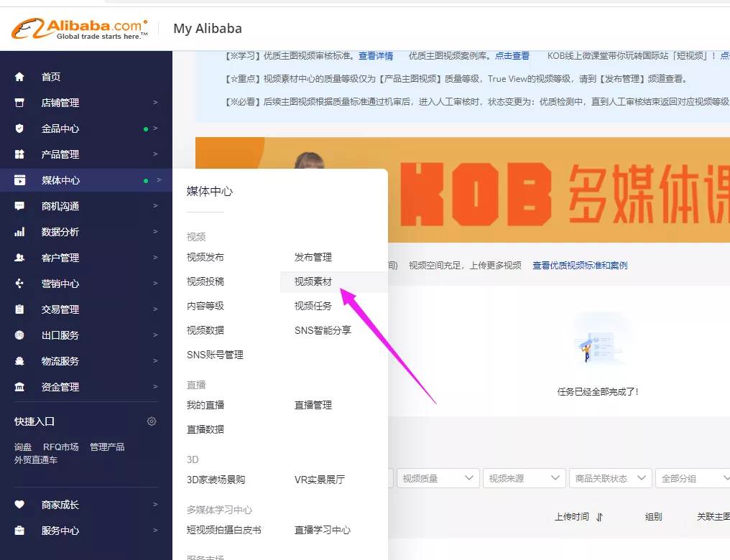730x560 pixels.
Task: Click the shield icon beside 金品中心
Action: [x=19, y=129]
